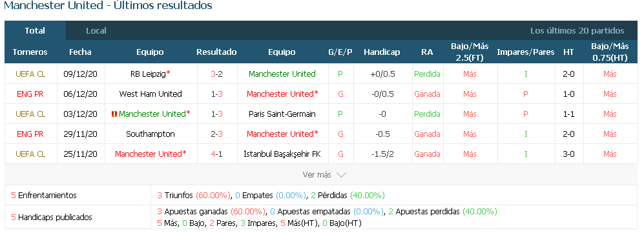This screenshot has height=233, width=644.
Task: Open RB Leipzig team link
Action: point(148,74)
